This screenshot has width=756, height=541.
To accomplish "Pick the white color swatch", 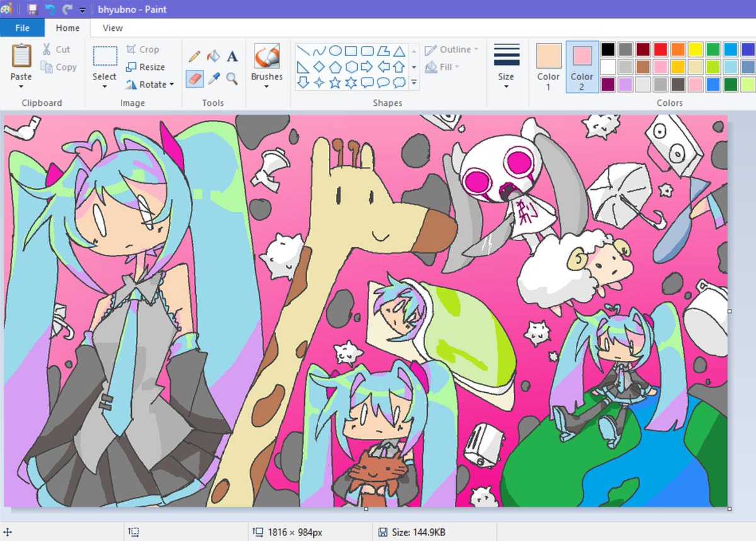I will click(608, 67).
